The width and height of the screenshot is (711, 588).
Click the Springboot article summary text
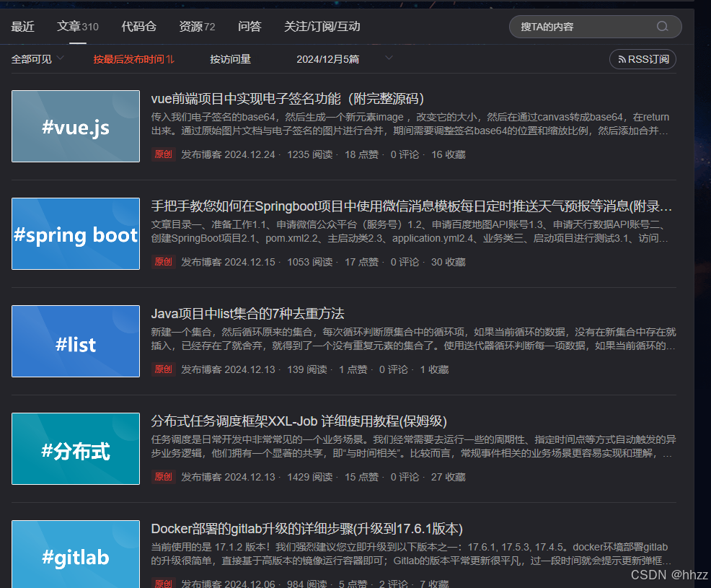(410, 232)
